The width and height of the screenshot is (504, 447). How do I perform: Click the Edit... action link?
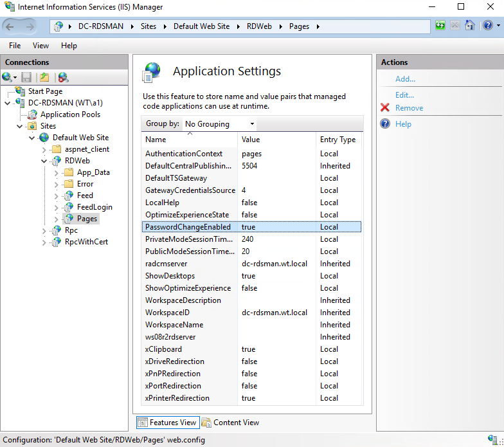404,95
